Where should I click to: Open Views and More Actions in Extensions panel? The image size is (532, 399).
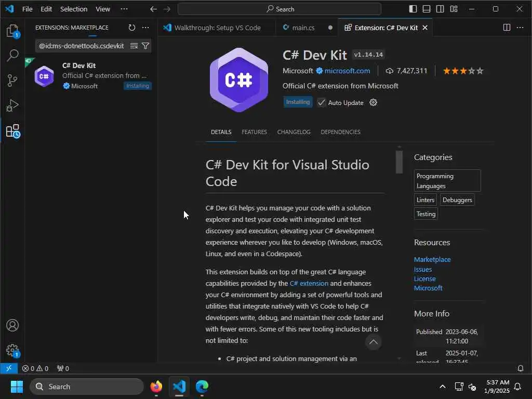coord(145,28)
